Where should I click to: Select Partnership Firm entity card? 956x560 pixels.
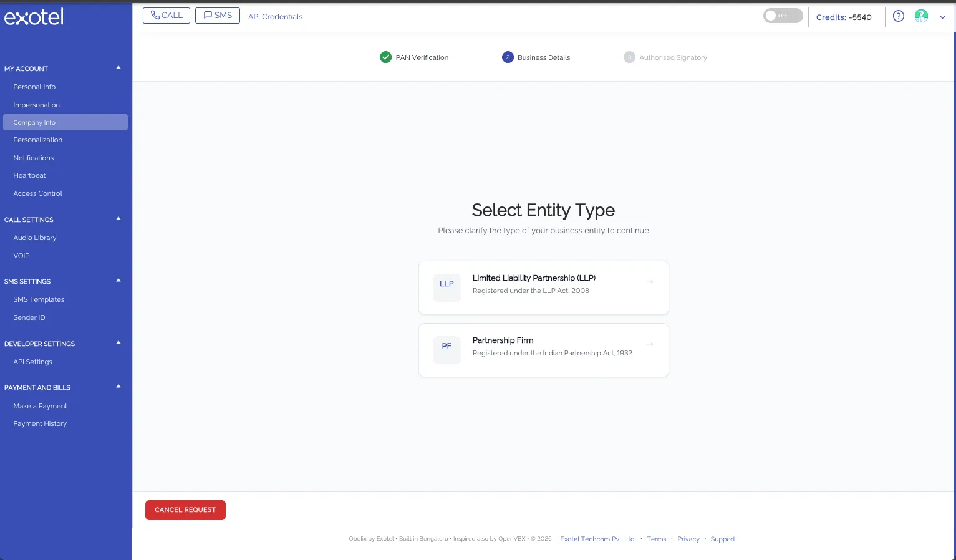(x=544, y=350)
